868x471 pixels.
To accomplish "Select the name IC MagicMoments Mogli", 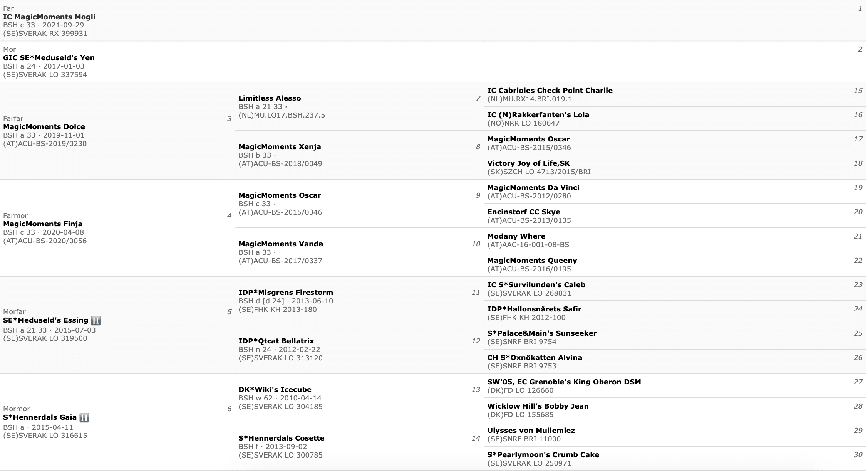I will click(x=49, y=17).
